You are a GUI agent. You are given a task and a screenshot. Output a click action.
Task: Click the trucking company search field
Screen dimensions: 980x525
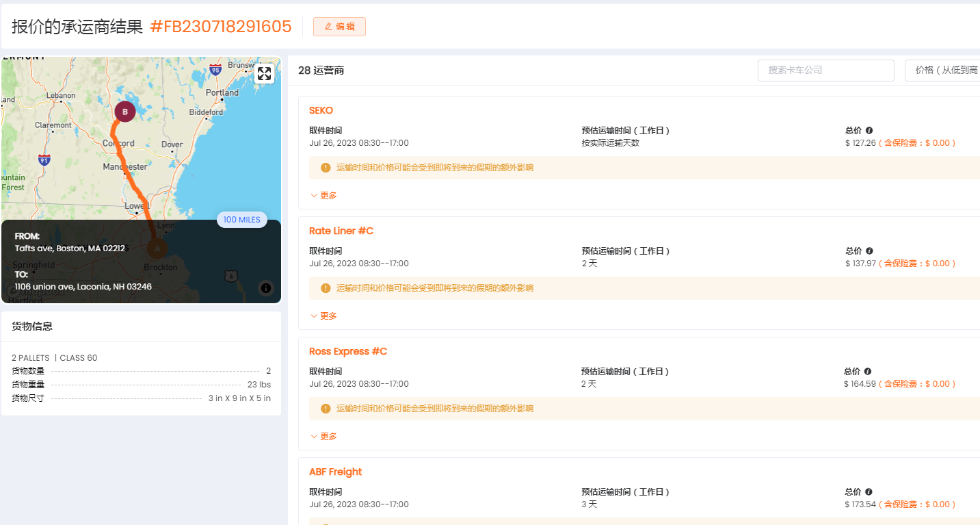tap(825, 71)
